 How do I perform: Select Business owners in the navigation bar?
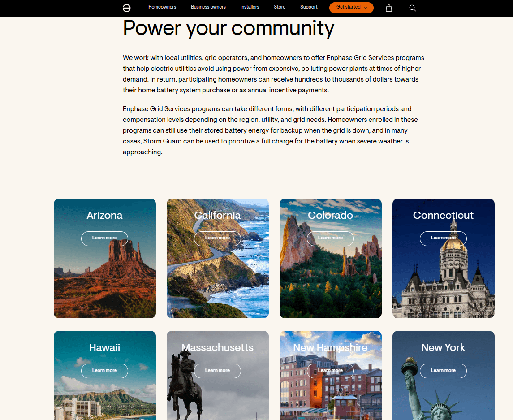pyautogui.click(x=208, y=7)
